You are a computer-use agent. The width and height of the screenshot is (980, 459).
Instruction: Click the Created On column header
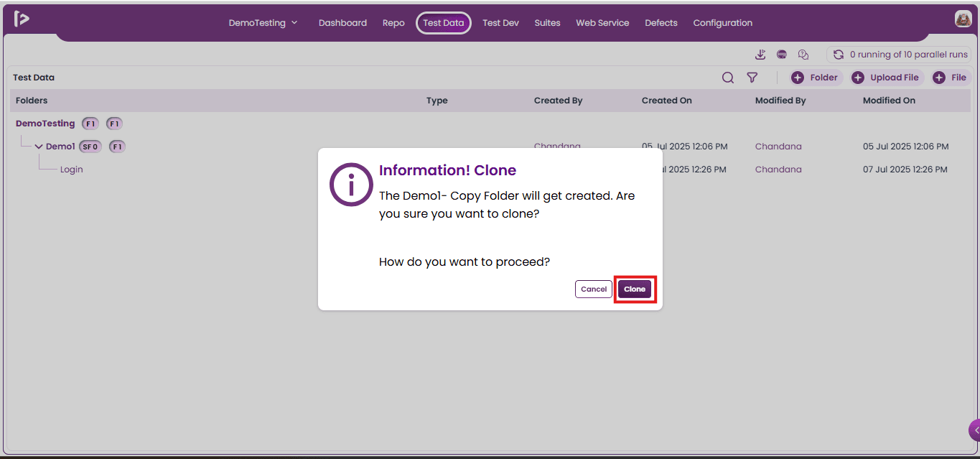point(666,101)
